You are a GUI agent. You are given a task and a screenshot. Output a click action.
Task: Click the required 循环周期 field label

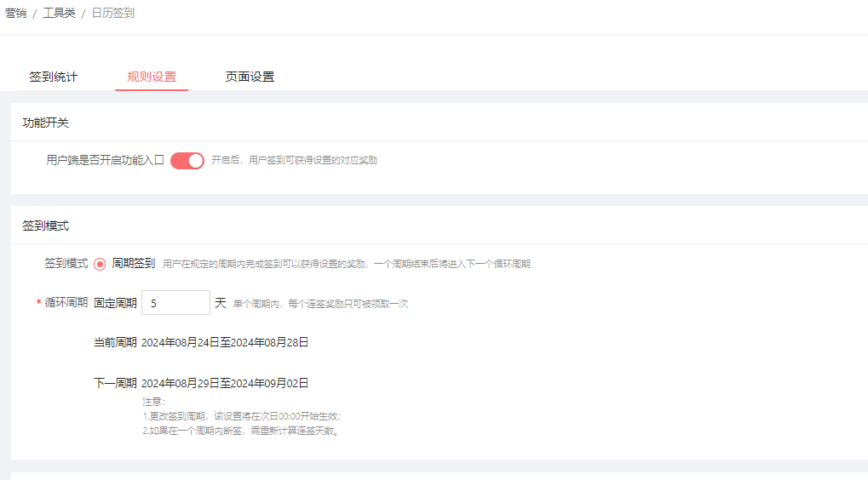tap(65, 302)
